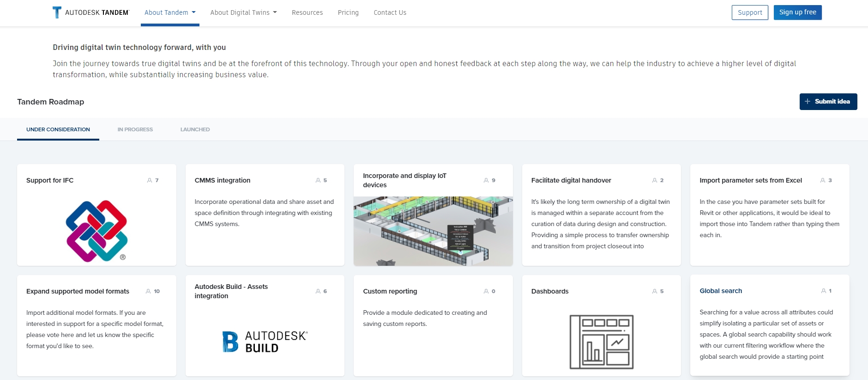Viewport: 868px width, 380px height.
Task: Click the Custom reporting description text
Action: pos(425,318)
